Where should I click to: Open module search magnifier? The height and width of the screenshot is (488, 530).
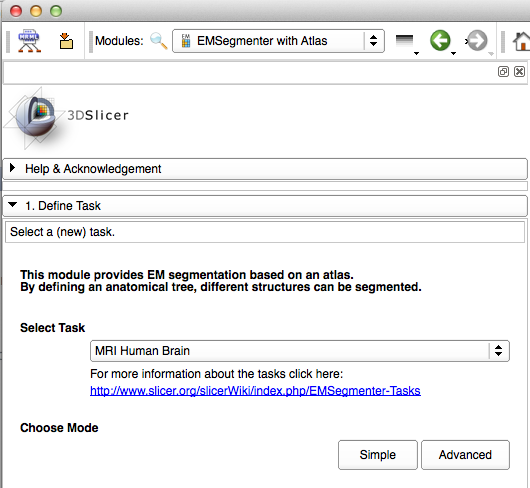point(159,41)
